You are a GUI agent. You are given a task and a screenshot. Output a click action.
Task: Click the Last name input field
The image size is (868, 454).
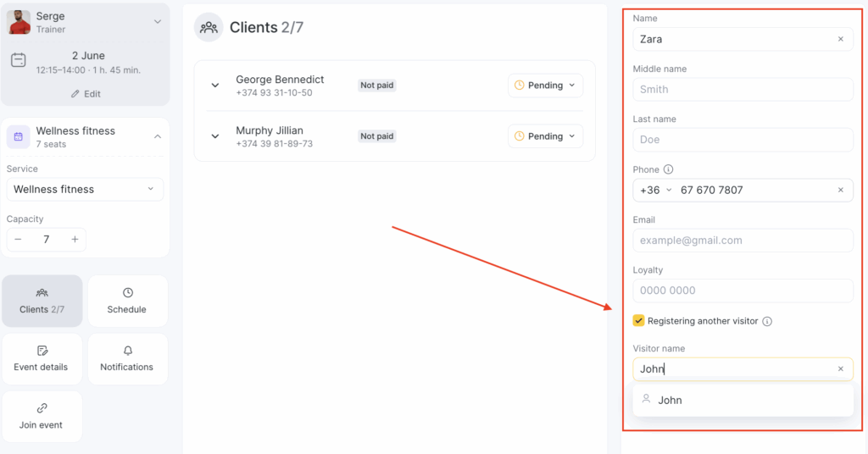743,140
